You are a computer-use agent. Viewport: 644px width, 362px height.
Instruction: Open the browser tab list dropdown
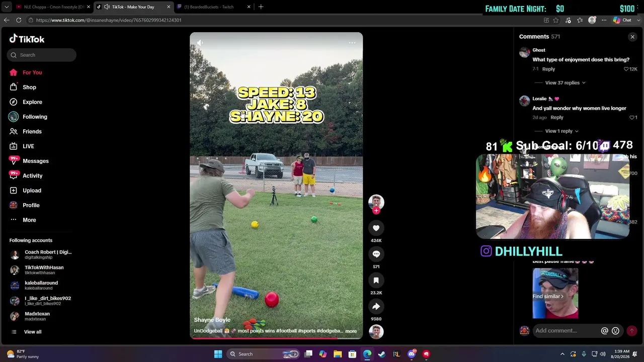pyautogui.click(x=6, y=7)
